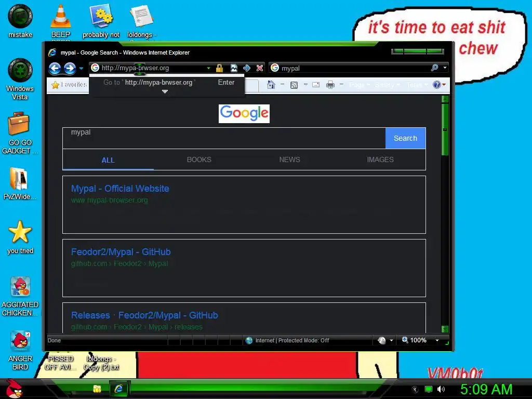Open Releases · Feodor2/Mypal - GitHub link
Viewport: 532px width, 399px height.
144,315
